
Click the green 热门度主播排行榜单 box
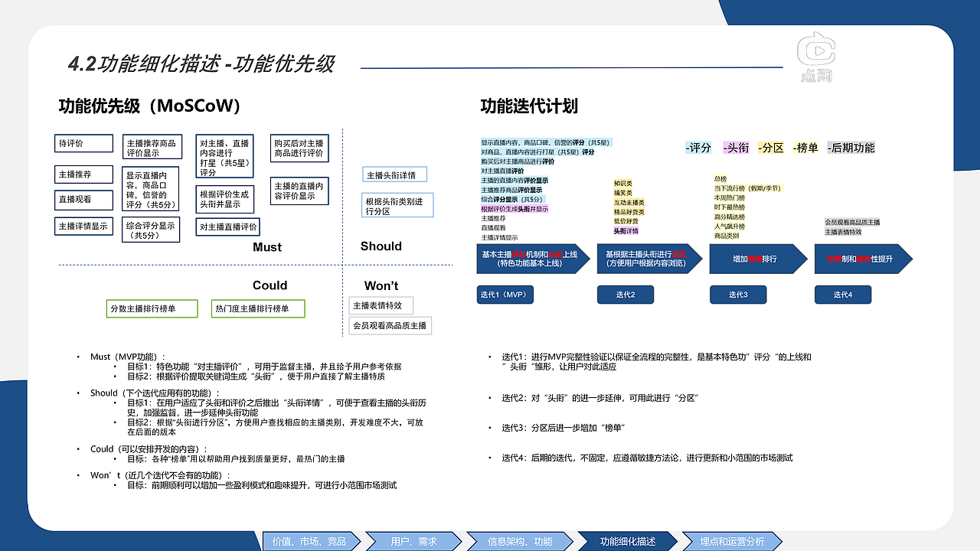tap(258, 308)
